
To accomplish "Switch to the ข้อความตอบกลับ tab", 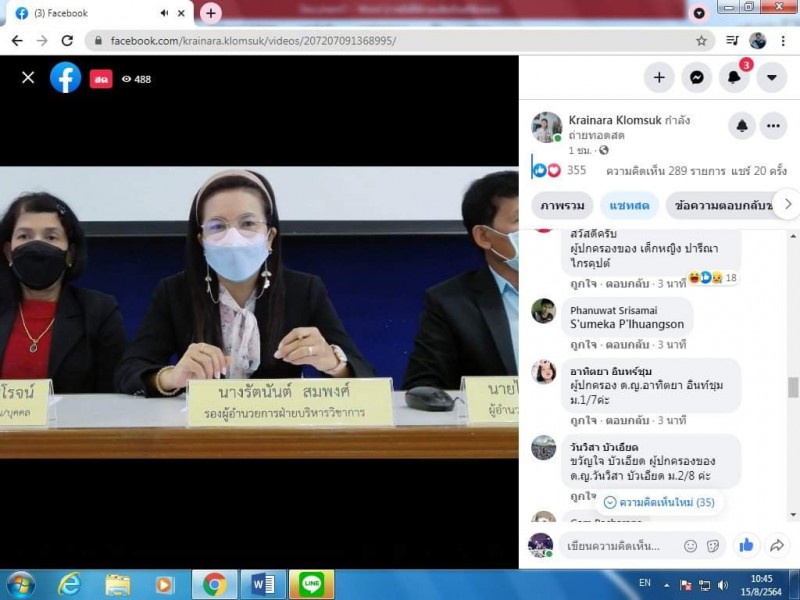I will [x=722, y=206].
